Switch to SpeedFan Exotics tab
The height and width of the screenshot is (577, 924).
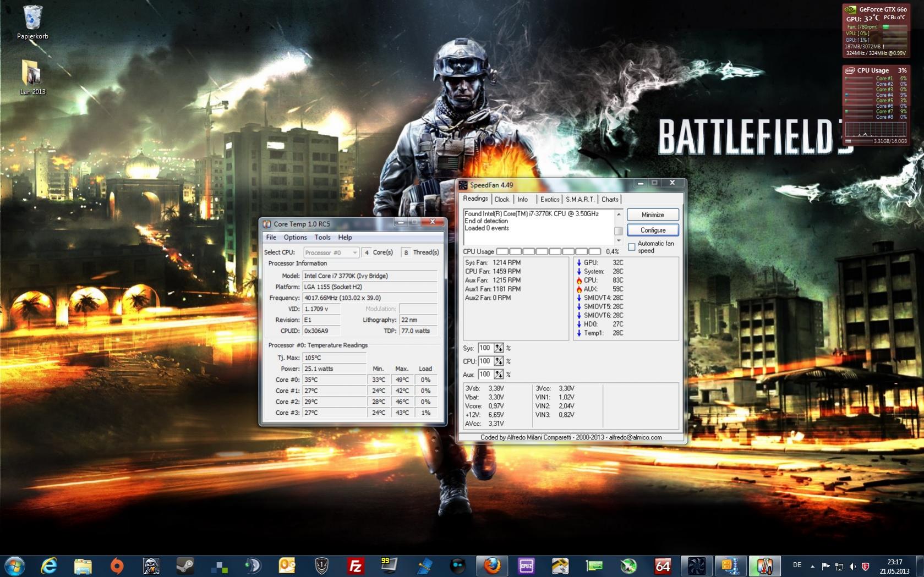point(550,200)
